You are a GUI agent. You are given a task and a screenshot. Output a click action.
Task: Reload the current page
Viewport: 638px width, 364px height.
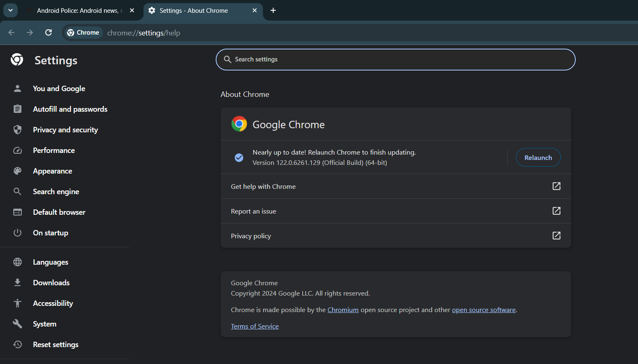click(48, 32)
